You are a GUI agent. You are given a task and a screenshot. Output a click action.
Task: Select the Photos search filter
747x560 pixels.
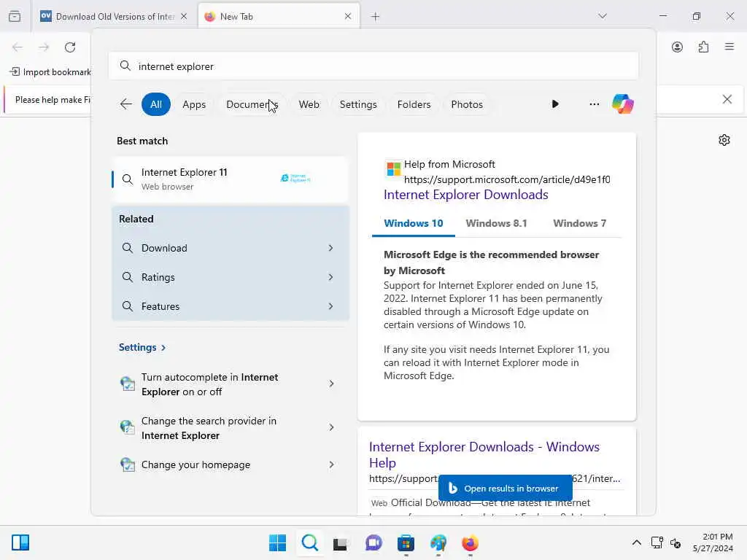coord(466,104)
